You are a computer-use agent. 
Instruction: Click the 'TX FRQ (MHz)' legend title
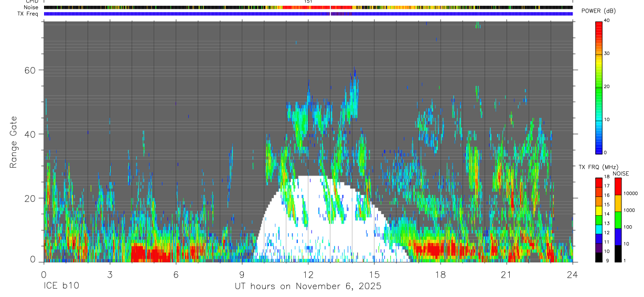point(598,167)
